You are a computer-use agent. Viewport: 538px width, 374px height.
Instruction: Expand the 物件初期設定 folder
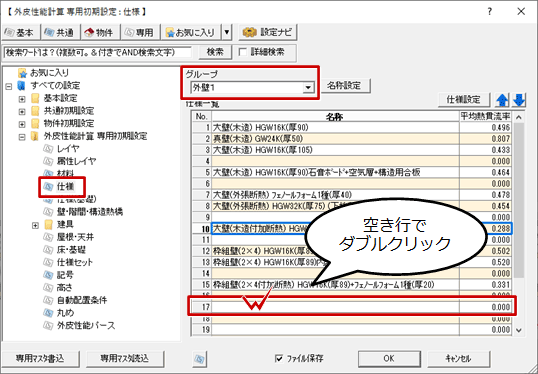point(22,124)
